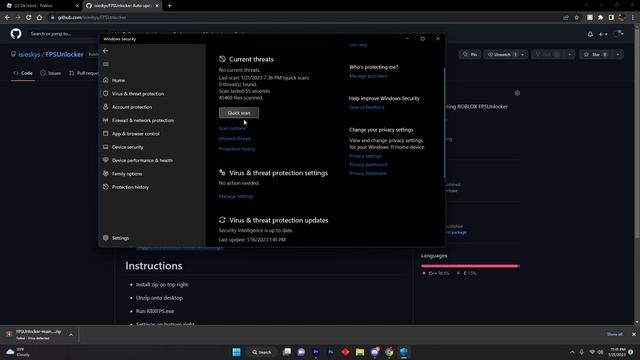Show hidden system tray icons

(572, 352)
